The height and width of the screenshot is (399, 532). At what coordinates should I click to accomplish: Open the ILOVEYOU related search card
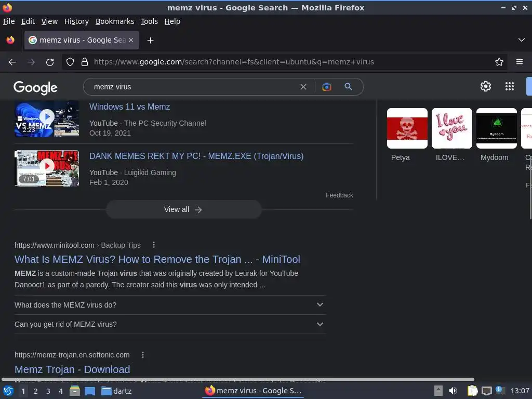pyautogui.click(x=452, y=135)
